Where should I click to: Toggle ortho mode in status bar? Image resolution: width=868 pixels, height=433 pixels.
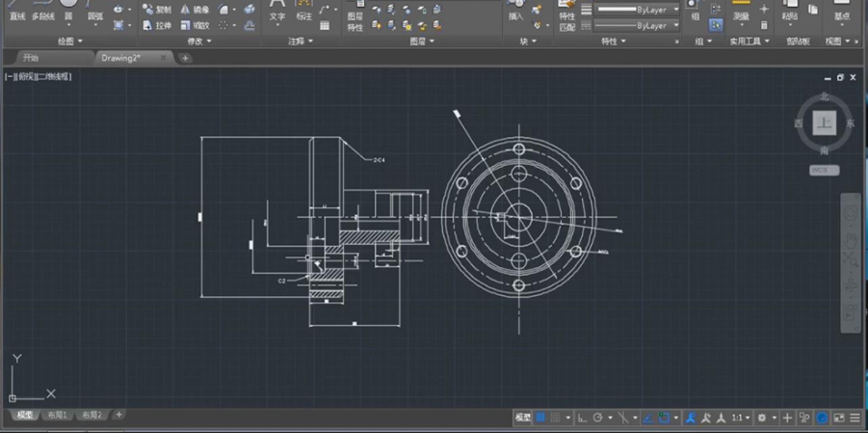582,418
